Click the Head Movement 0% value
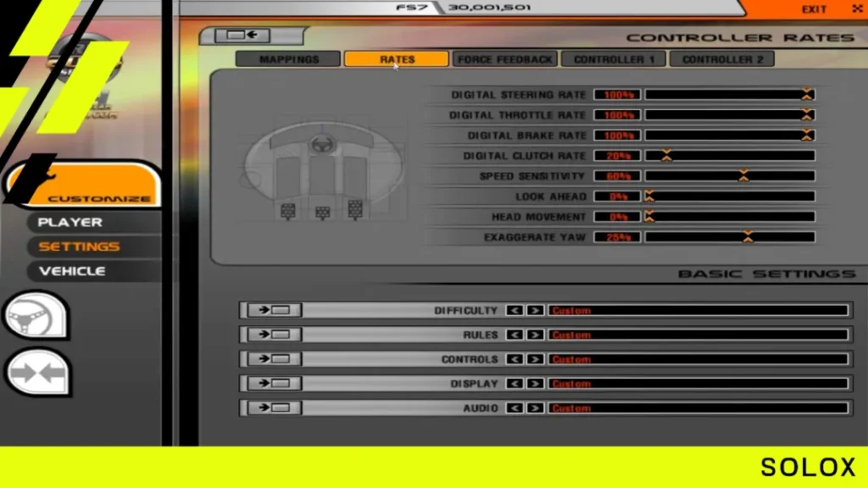Screen dimensions: 868x488 click(617, 217)
